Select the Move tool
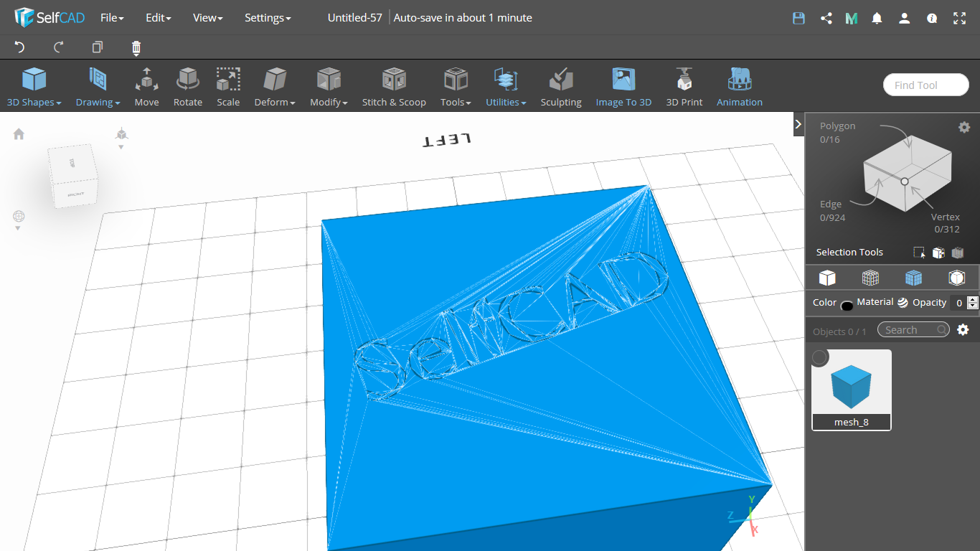The image size is (980, 551). point(146,87)
